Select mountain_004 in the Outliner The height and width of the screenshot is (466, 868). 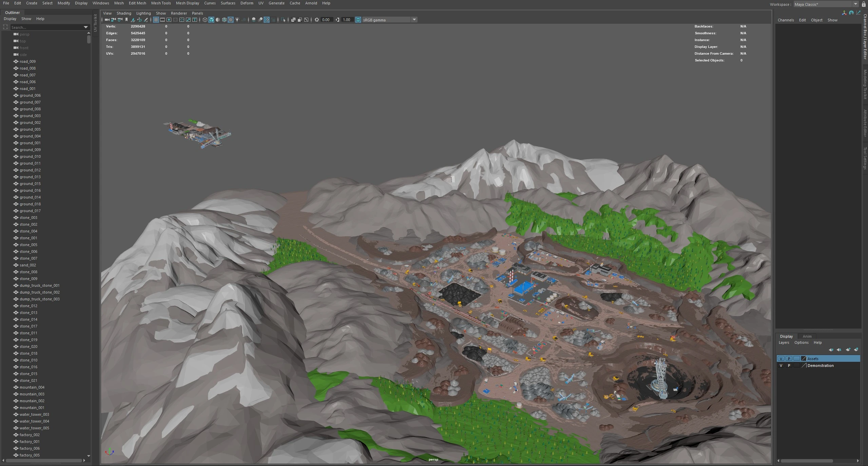pyautogui.click(x=32, y=387)
